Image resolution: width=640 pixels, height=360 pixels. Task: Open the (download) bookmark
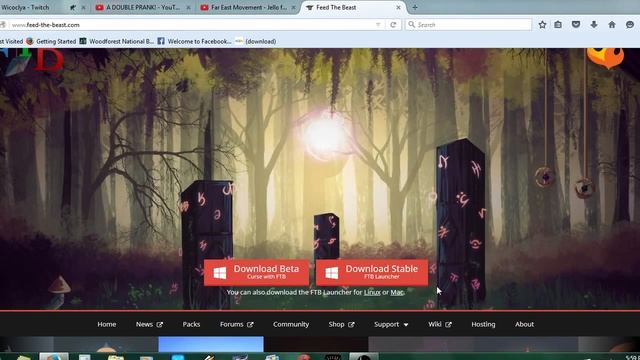256,41
